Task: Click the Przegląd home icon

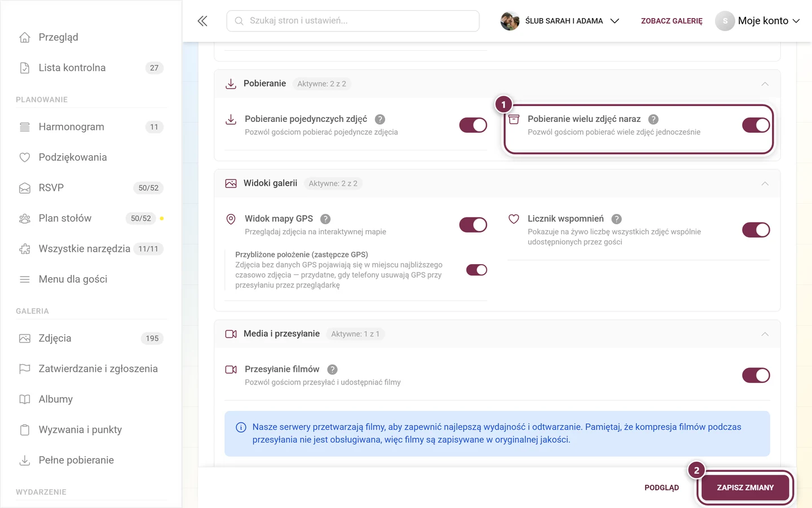Action: click(x=25, y=37)
